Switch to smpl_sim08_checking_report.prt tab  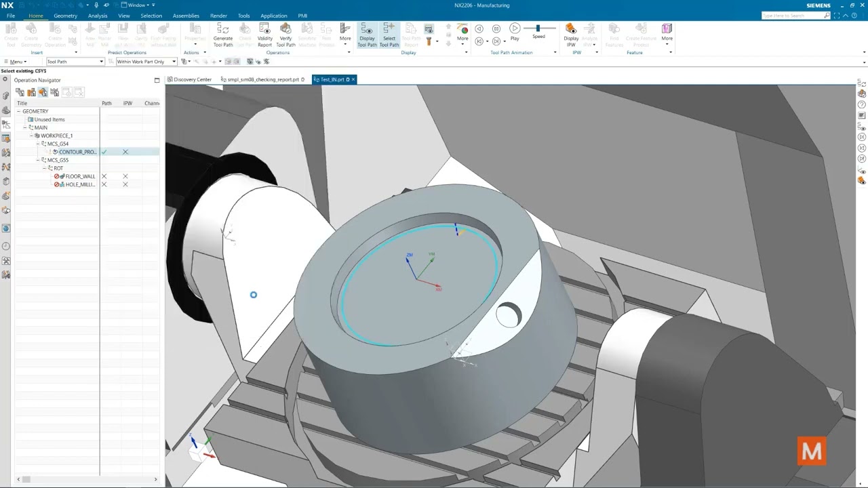(x=262, y=79)
